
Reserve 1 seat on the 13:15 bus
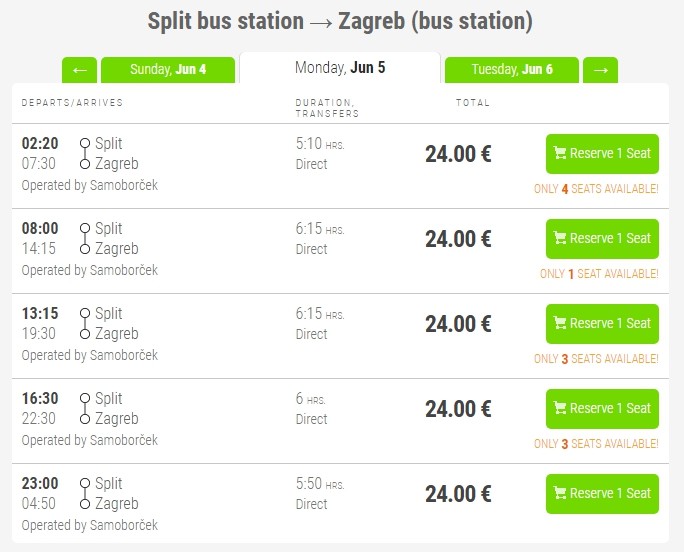(602, 324)
